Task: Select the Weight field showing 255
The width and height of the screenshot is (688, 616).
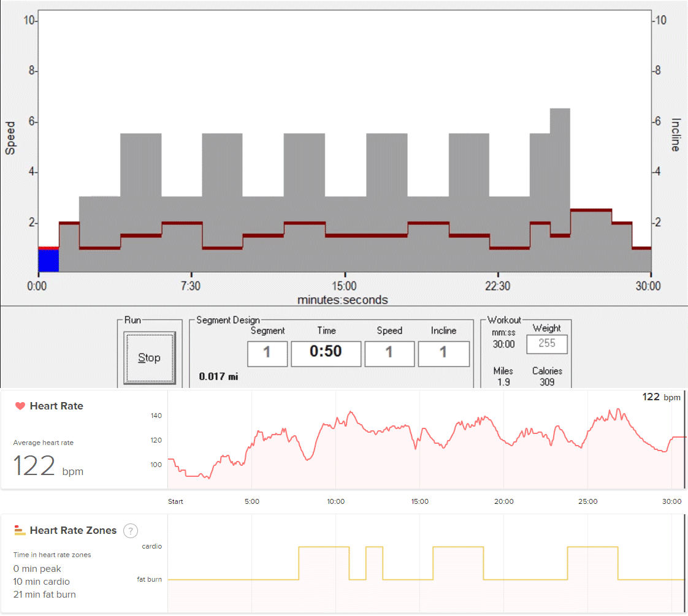Action: click(546, 344)
